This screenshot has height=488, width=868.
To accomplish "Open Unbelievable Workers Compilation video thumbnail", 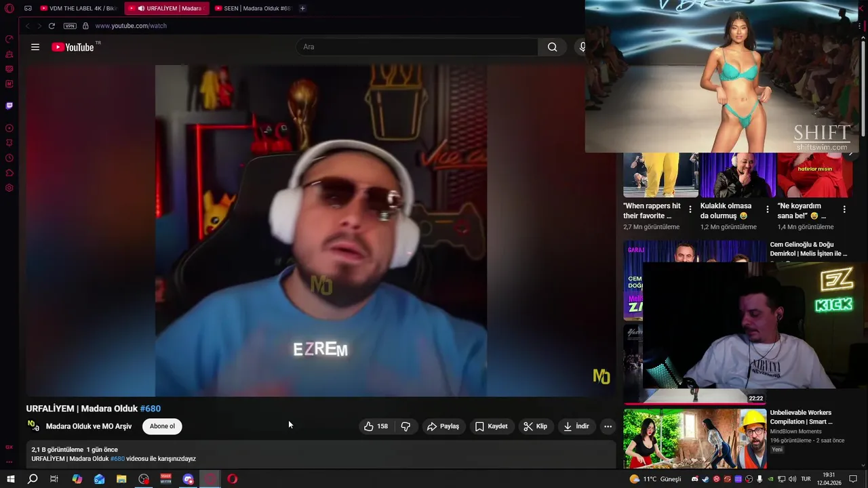I will click(x=695, y=438).
